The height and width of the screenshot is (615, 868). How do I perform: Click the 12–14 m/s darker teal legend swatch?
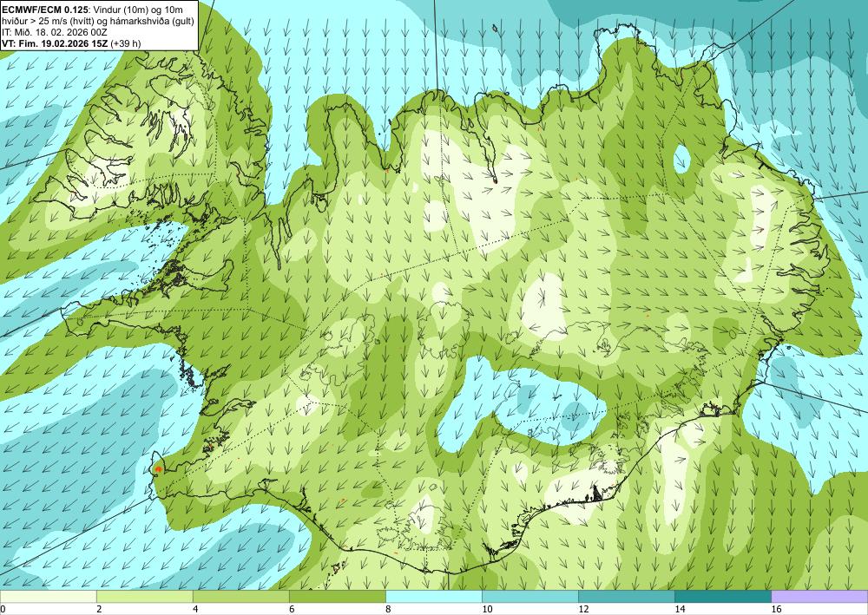click(627, 597)
